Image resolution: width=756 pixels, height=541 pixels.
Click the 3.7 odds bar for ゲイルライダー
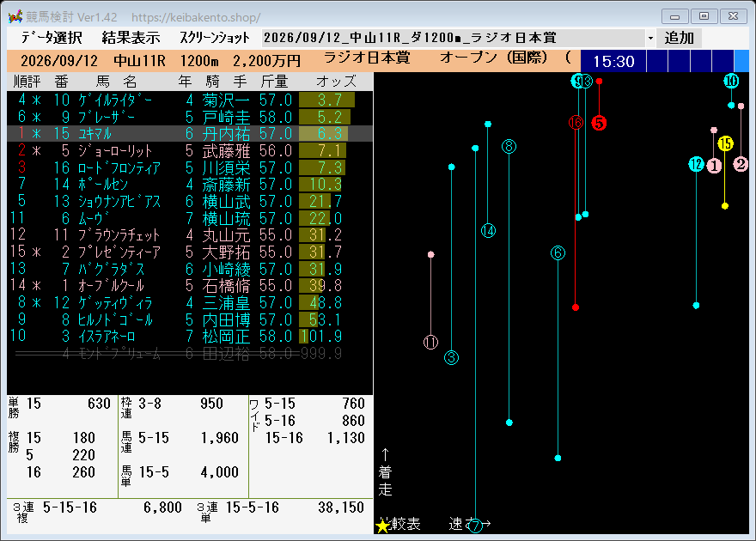coord(327,100)
